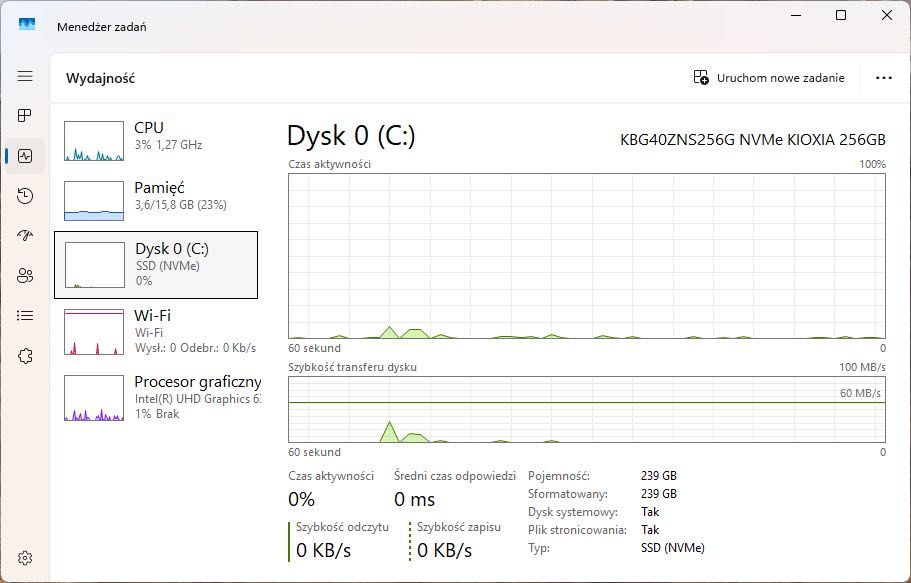The width and height of the screenshot is (911, 583).
Task: Open the Details list icon
Action: click(25, 316)
